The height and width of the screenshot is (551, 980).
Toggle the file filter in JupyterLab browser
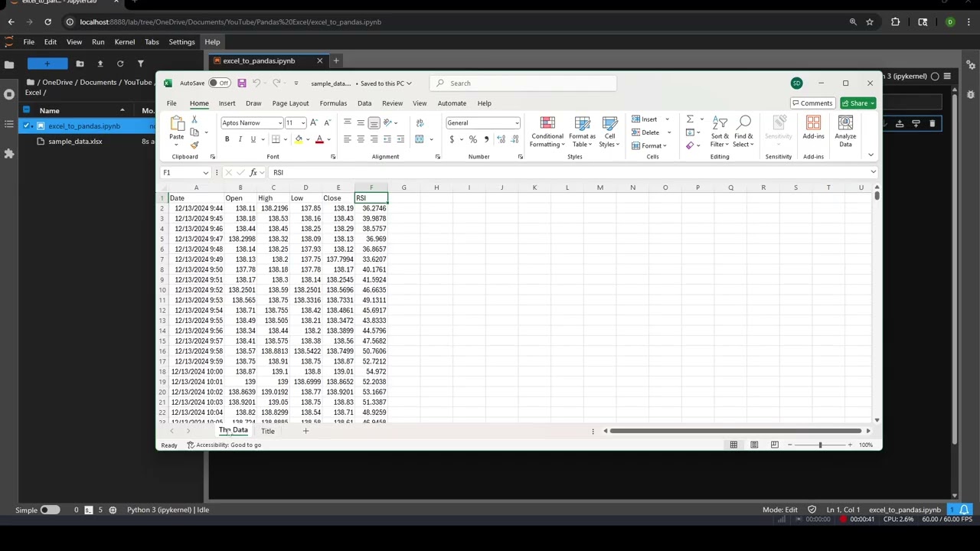click(140, 64)
